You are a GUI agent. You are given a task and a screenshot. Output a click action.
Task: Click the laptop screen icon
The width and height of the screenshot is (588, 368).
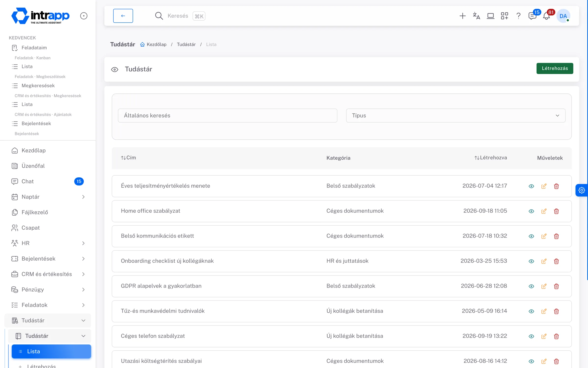[490, 16]
